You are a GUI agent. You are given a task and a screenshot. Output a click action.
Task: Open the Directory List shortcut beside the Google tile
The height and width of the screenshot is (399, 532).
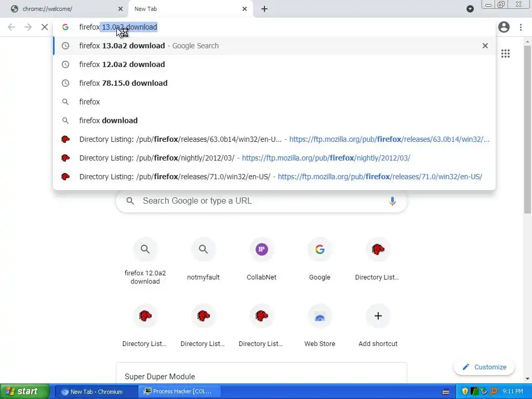(378, 260)
